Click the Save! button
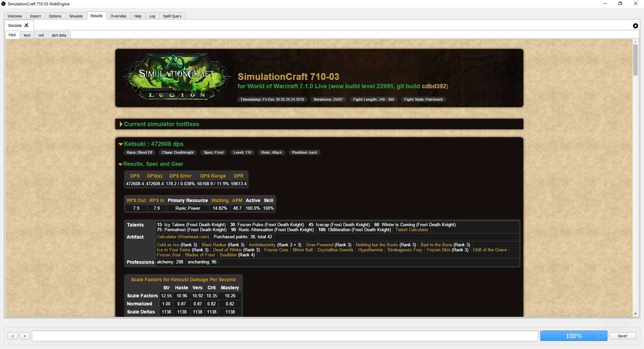The image size is (644, 349). pos(623,336)
